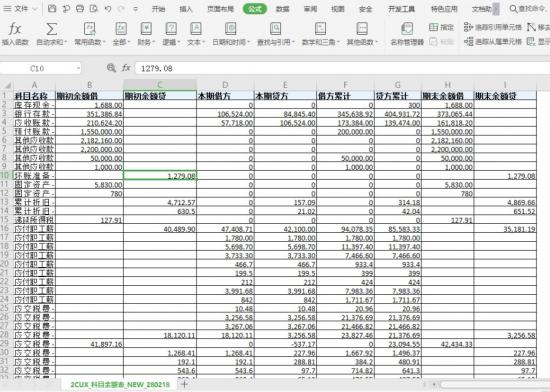Open the Name Manager icon
Screen dimensions: 550x392
pyautogui.click(x=407, y=29)
